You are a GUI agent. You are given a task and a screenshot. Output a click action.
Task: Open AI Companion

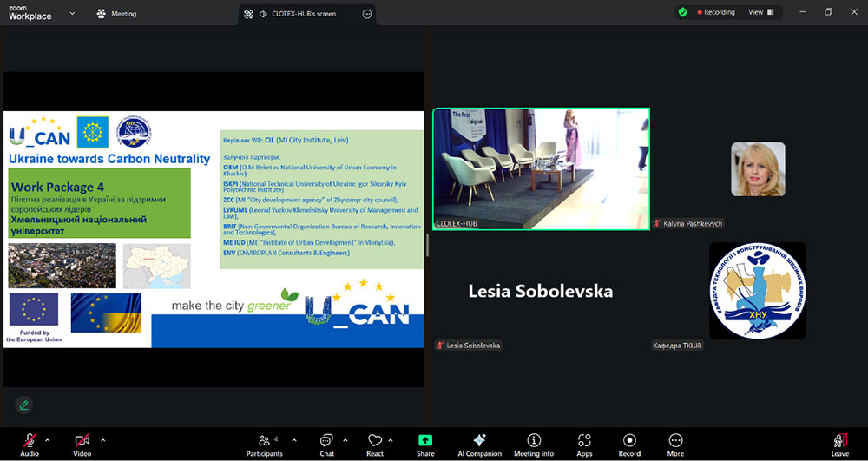point(478,444)
